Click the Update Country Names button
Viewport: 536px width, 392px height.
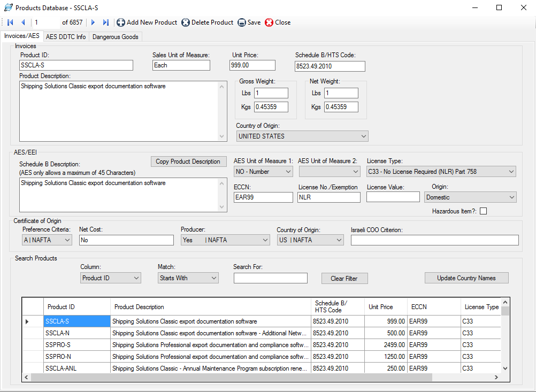click(466, 278)
